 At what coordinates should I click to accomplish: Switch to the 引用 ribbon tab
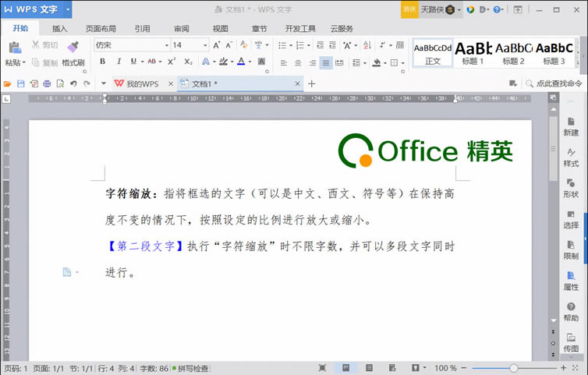pos(142,29)
